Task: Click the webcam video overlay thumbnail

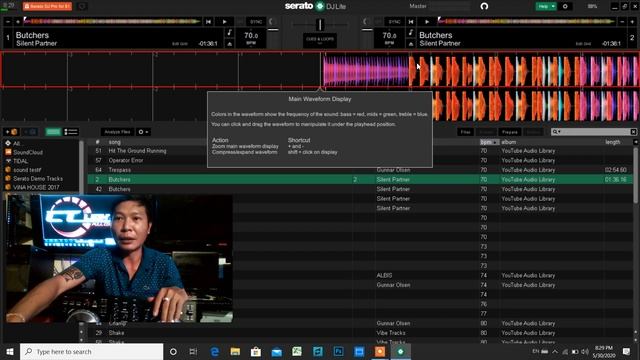Action: [119, 258]
